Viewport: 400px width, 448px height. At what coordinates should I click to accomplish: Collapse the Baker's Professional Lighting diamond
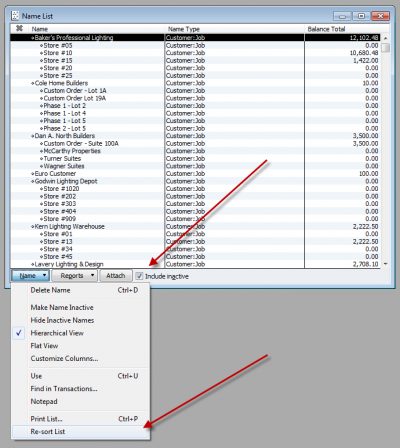33,38
